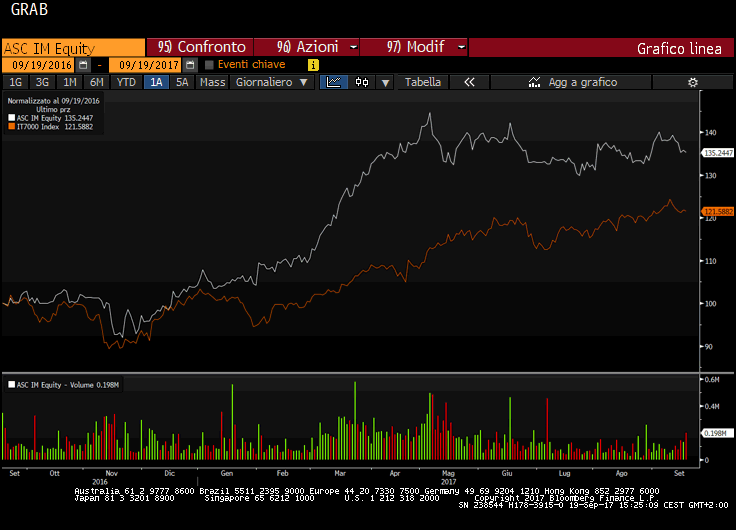Open the 95) Confronto function
Viewport: 736px width, 530px height.
tap(200, 47)
